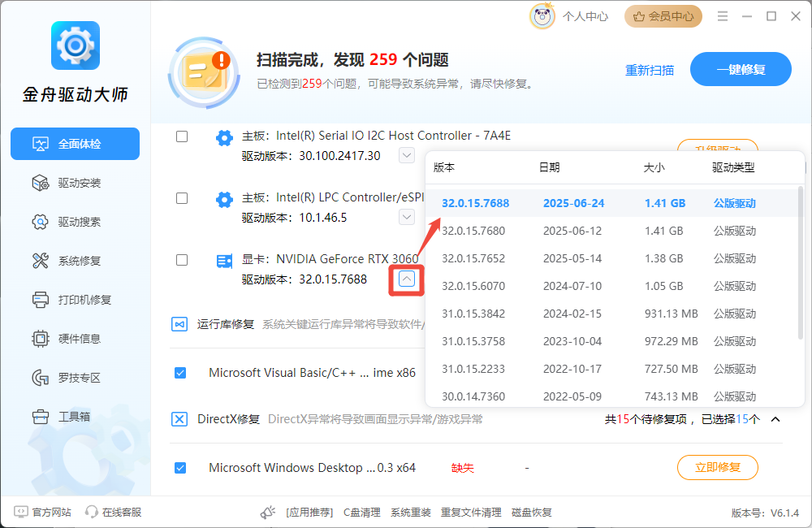
Task: Click the 金舟驱动大师 gear logo
Action: [75, 45]
